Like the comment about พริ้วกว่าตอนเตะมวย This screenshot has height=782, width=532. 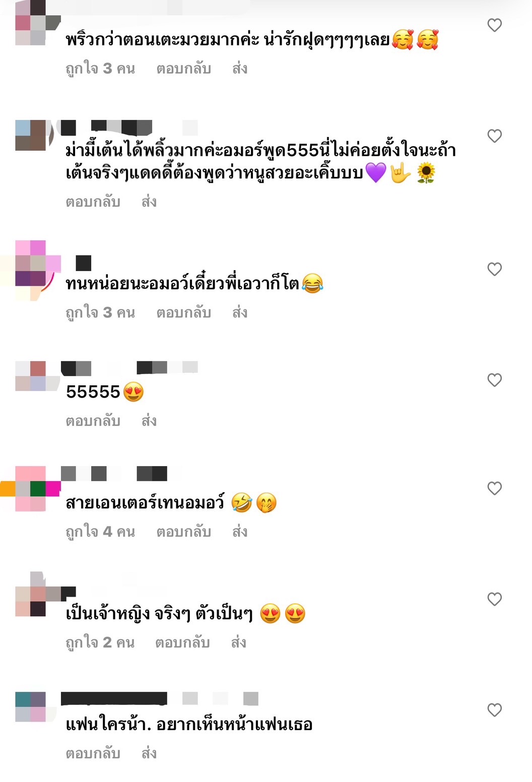click(x=495, y=25)
